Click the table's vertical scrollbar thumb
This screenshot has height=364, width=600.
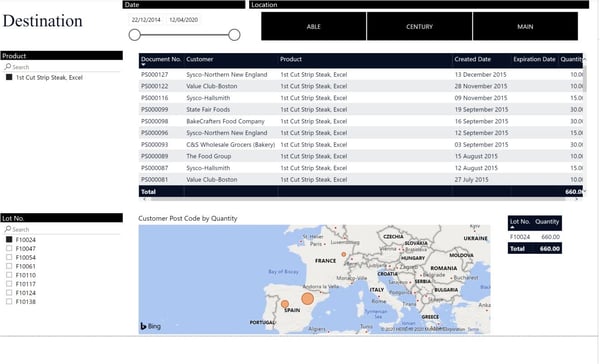coord(585,79)
